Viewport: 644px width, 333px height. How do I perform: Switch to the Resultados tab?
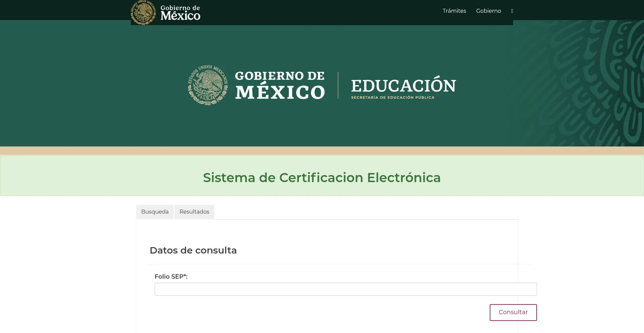(194, 212)
